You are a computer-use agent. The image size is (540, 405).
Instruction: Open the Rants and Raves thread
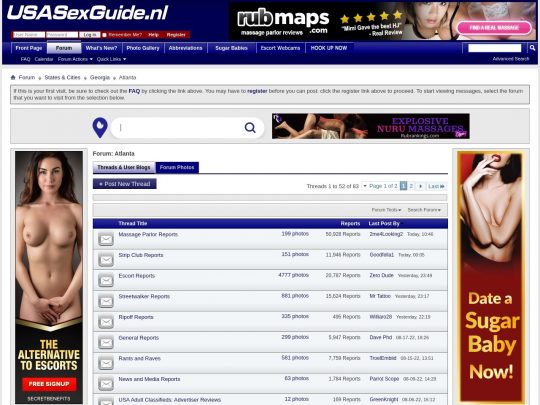coord(139,359)
